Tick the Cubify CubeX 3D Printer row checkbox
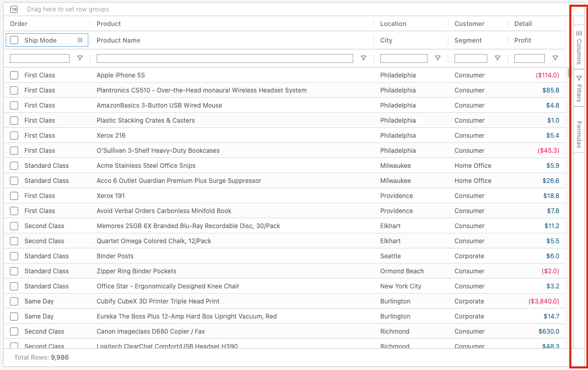Screen dimensions: 588x370 [x=14, y=301]
